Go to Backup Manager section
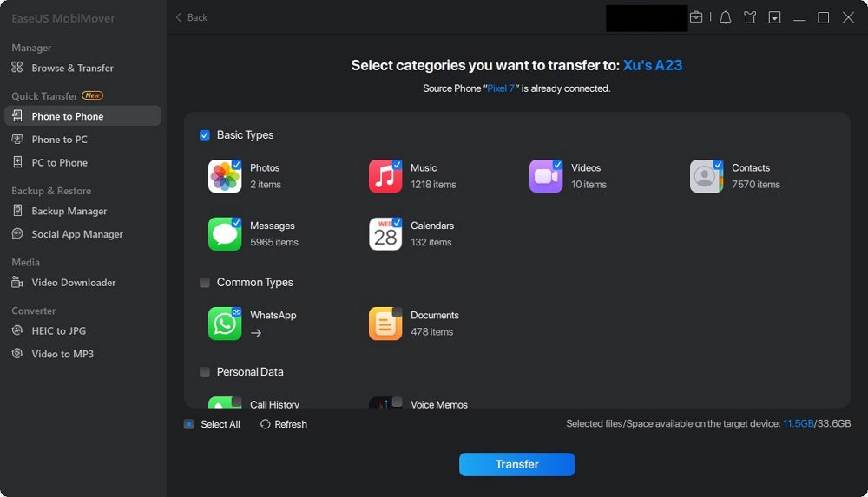 [69, 211]
